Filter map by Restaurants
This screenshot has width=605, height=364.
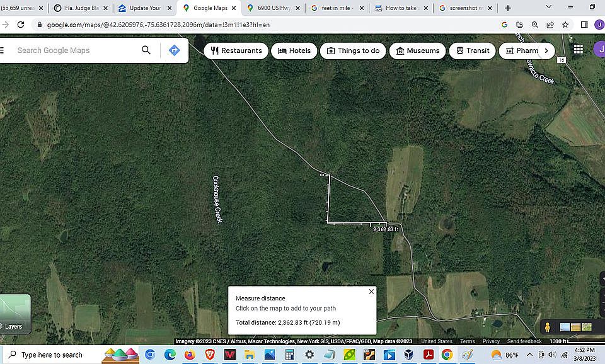(236, 50)
